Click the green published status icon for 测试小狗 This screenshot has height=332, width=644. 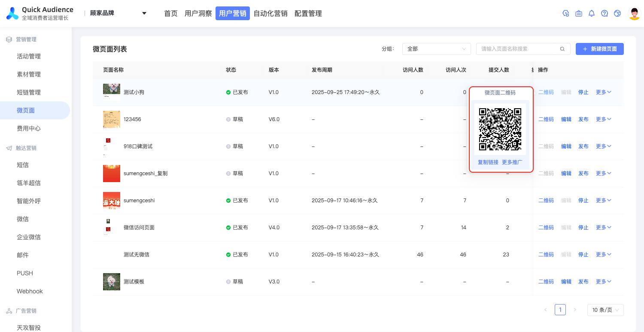[x=228, y=92]
